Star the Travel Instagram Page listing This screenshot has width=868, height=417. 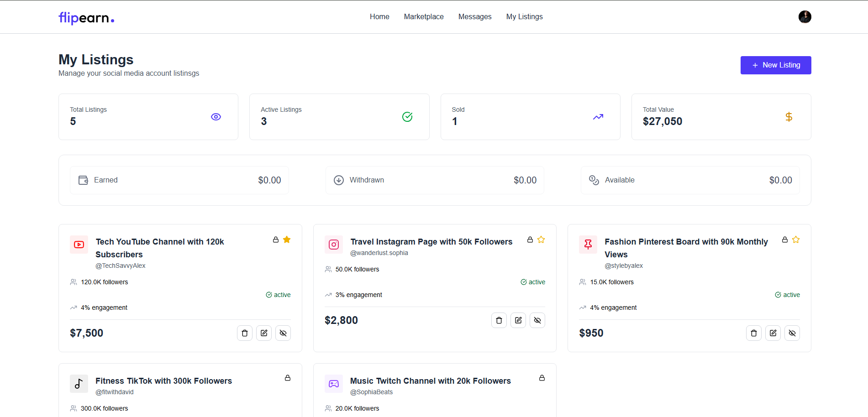click(x=541, y=240)
